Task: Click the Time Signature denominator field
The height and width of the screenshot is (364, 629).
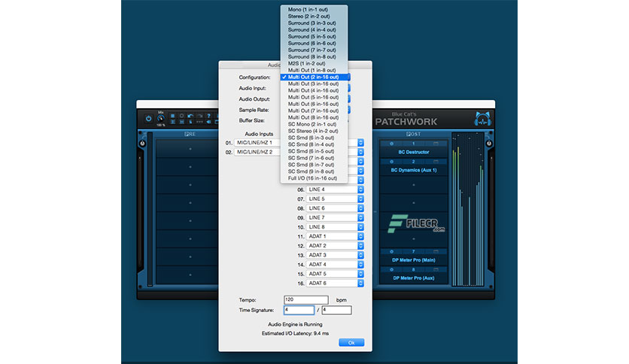Action: pos(336,310)
